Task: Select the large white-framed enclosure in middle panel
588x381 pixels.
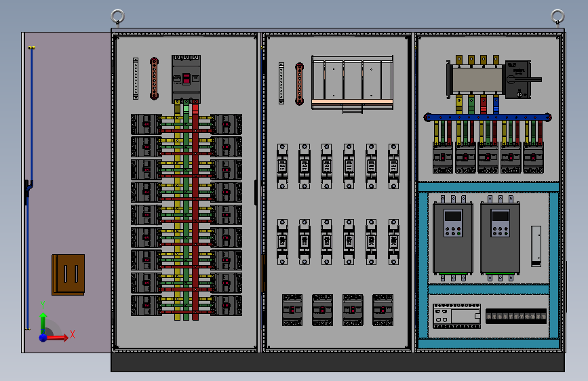Action: click(x=352, y=83)
